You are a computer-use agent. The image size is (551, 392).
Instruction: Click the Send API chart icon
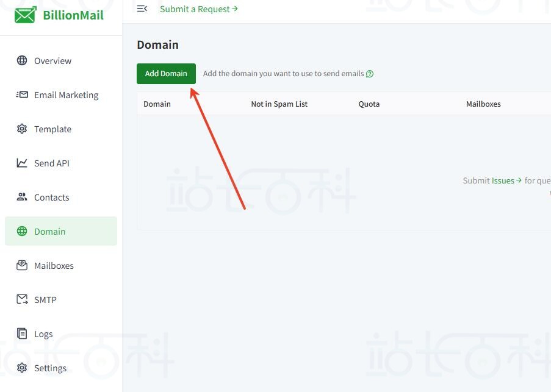(22, 163)
